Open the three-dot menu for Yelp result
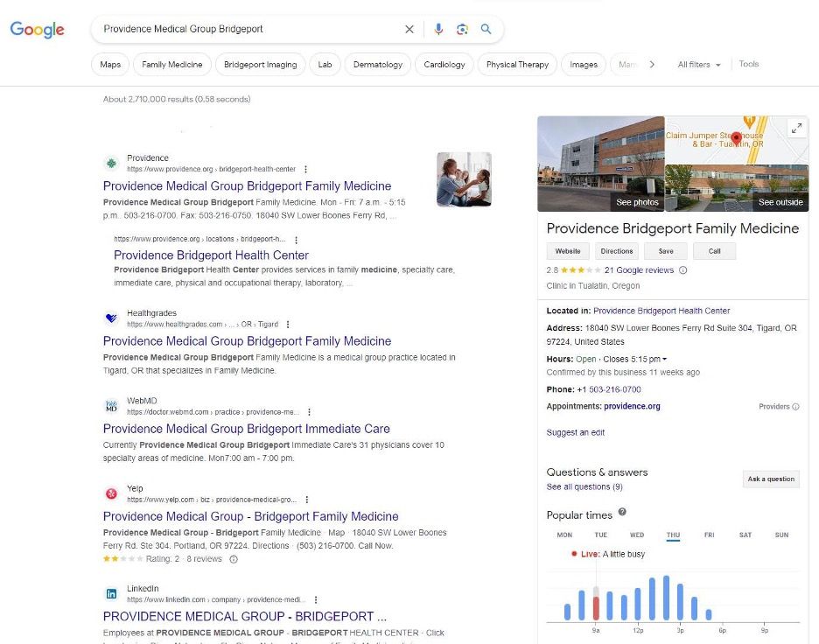Viewport: 819px width, 644px height. point(306,500)
